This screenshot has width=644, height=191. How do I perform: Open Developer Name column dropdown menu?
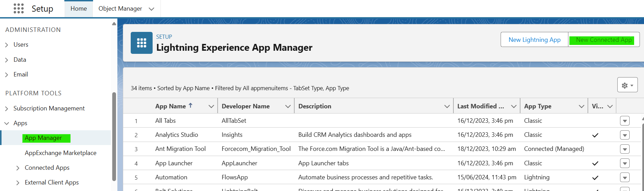point(288,107)
